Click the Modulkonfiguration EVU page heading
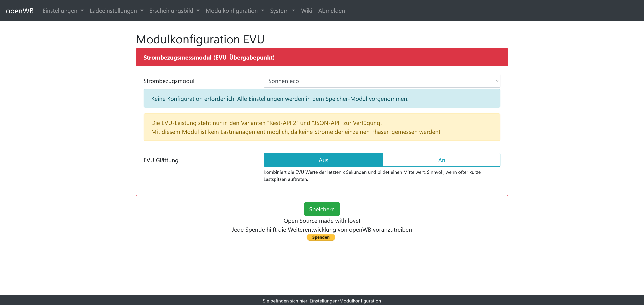The height and width of the screenshot is (305, 644). (200, 39)
